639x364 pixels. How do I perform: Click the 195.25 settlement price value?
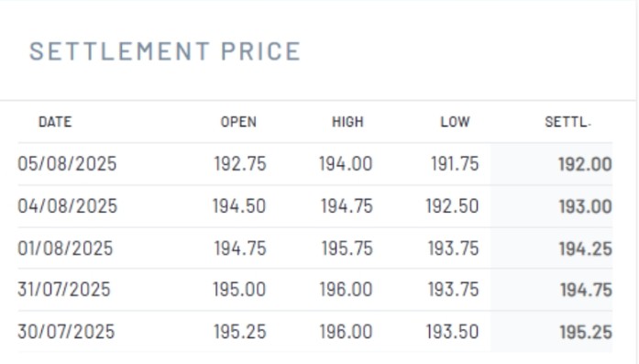[586, 332]
